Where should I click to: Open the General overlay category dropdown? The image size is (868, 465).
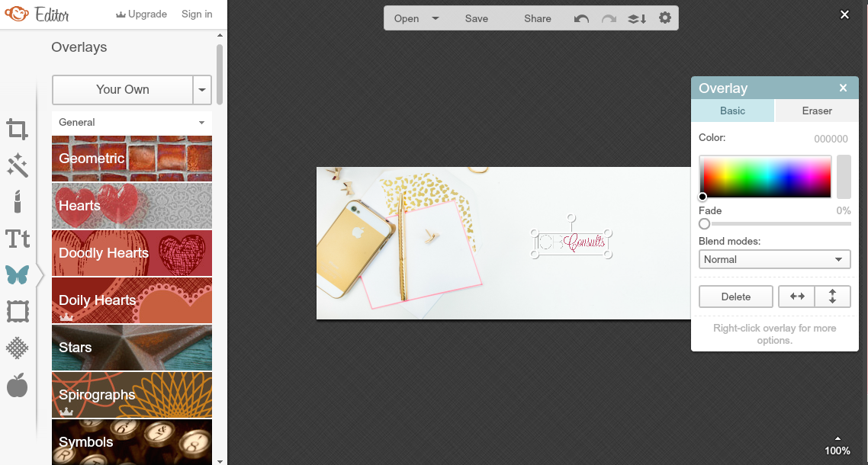131,122
